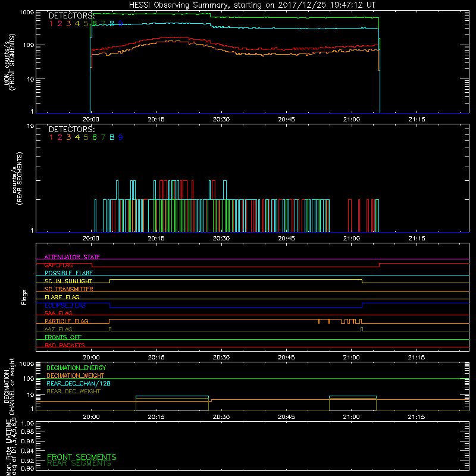Select detector 1 in the front segments legend

coord(51,23)
